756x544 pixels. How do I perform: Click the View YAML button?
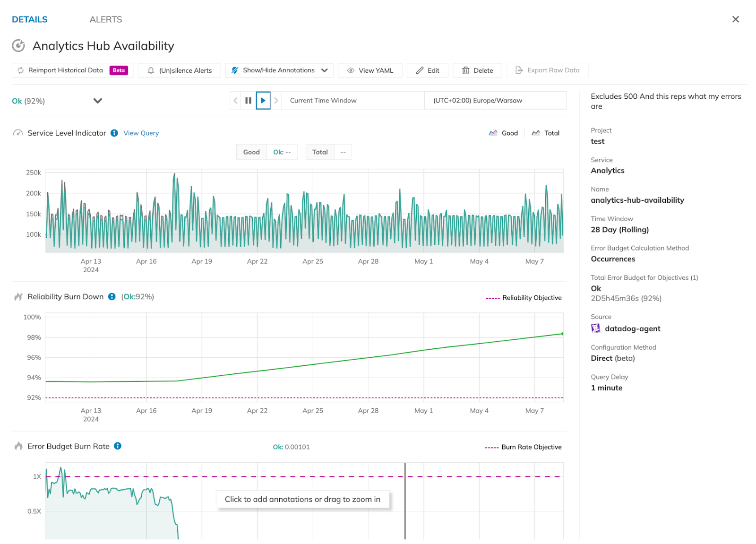(x=370, y=70)
